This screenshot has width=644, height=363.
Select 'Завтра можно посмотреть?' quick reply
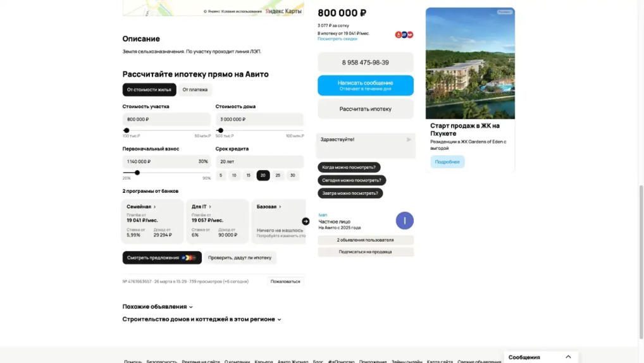[x=350, y=193]
